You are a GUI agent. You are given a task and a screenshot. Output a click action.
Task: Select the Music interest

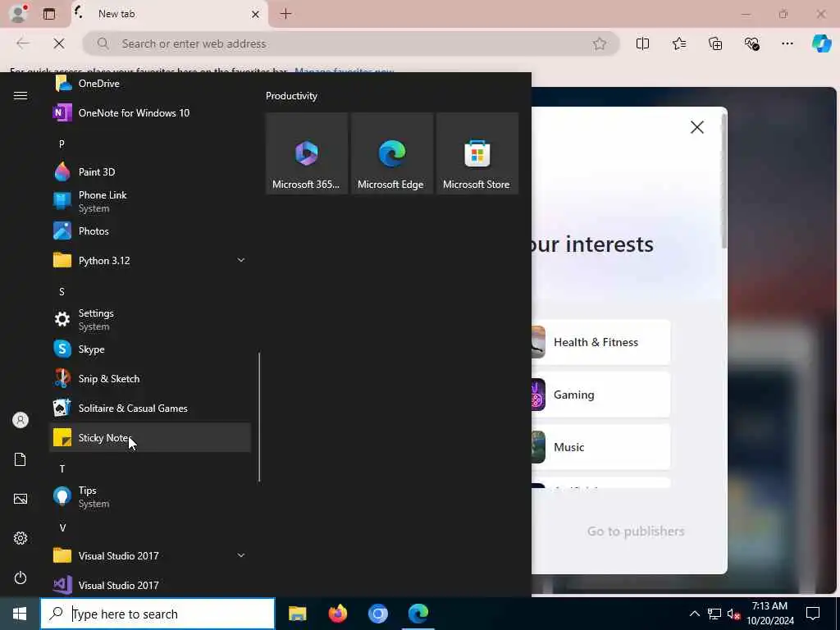click(600, 447)
